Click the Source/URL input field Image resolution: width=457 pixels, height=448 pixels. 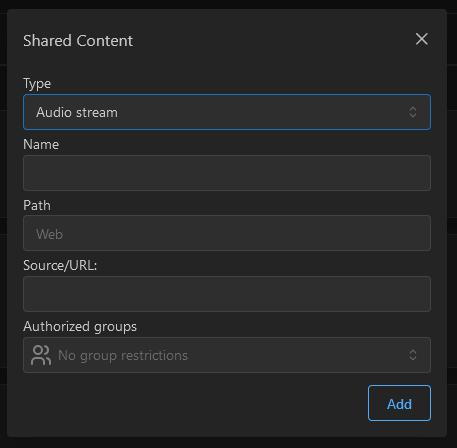coord(227,294)
